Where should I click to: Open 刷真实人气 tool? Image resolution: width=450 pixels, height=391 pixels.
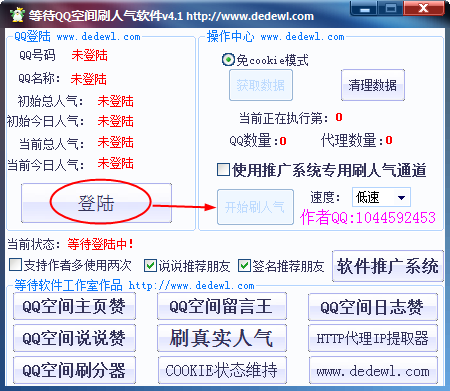(x=222, y=338)
